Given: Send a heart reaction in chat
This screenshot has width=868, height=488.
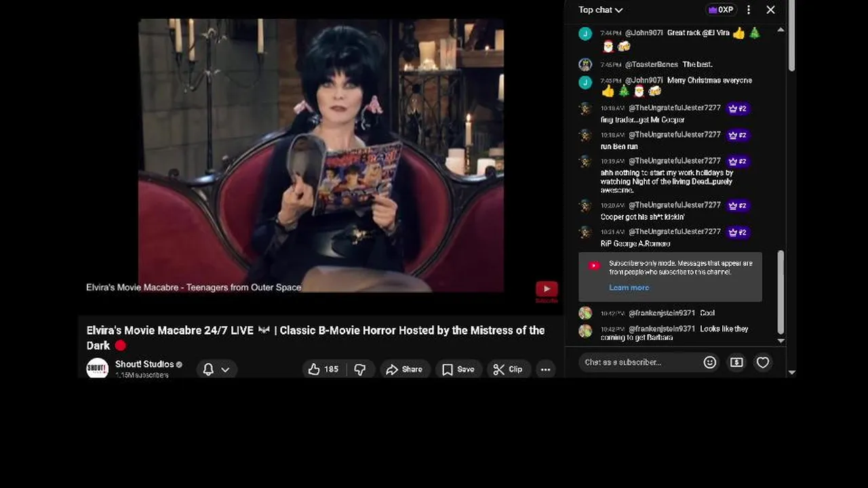Looking at the screenshot, I should coord(763,363).
